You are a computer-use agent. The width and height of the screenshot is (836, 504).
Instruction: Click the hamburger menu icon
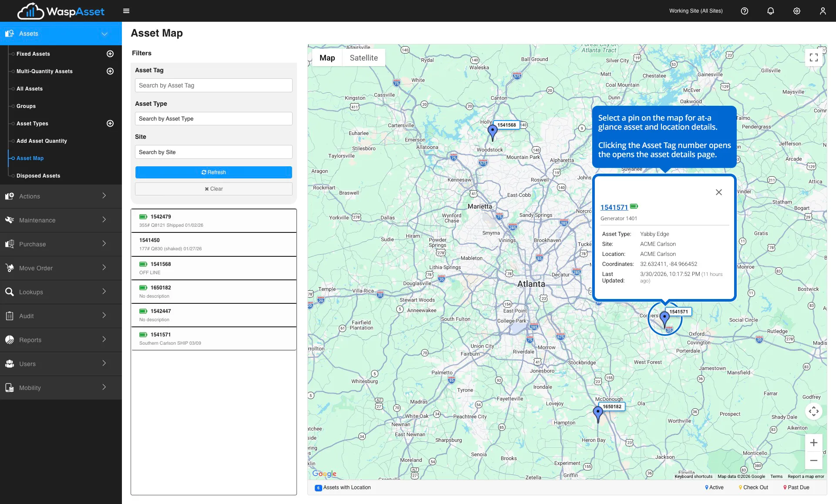tap(126, 11)
